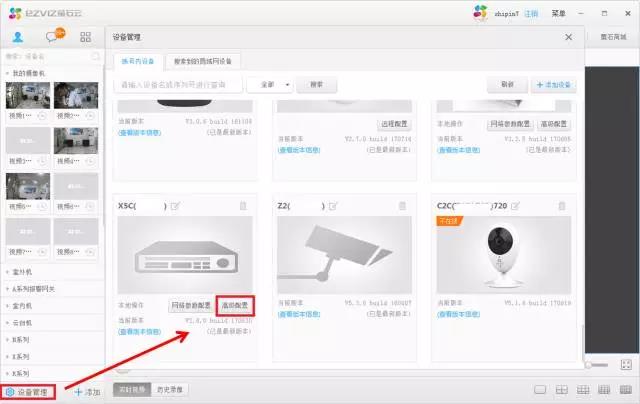Click the account profile icon in sidebar
640x404 pixels.
[x=19, y=36]
